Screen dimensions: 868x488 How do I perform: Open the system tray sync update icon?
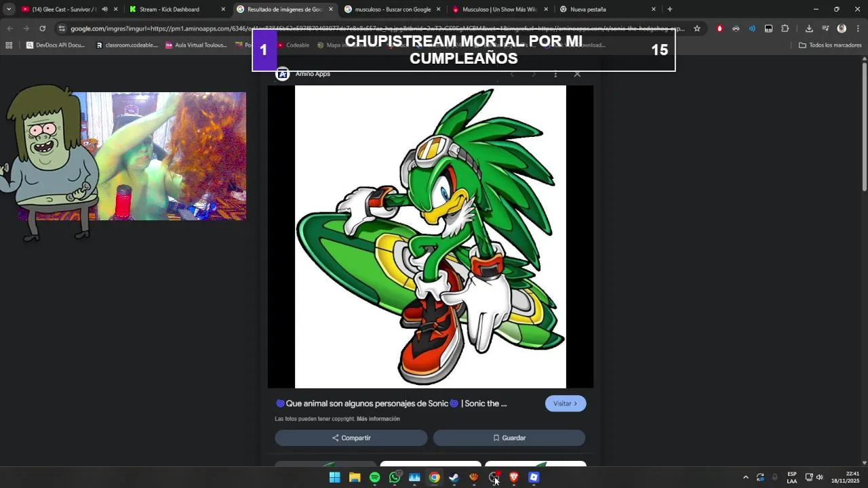coord(760,477)
